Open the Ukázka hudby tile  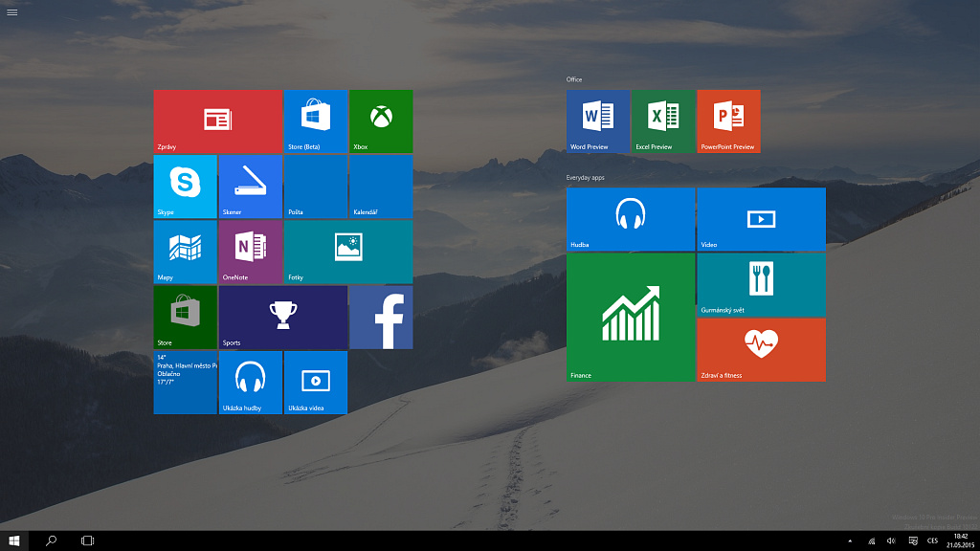coord(251,383)
